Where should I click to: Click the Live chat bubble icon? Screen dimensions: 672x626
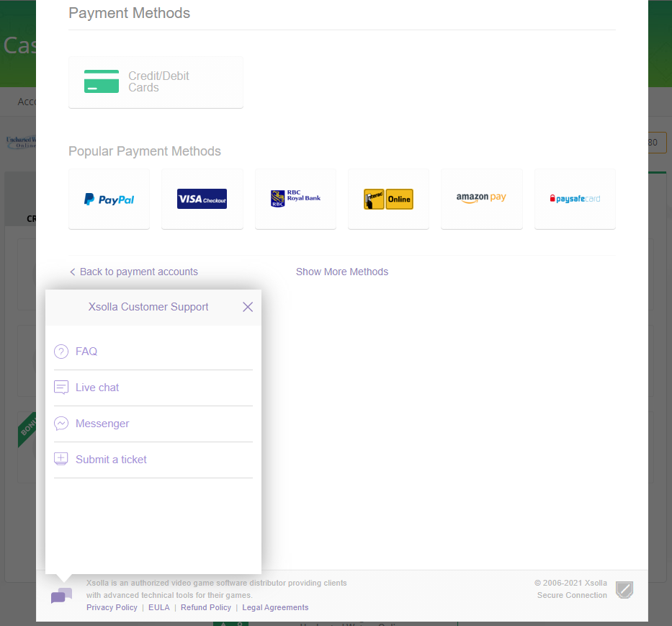[61, 388]
